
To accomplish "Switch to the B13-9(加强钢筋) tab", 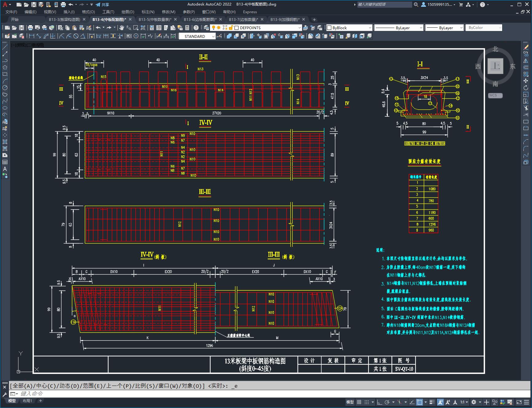I will [x=285, y=19].
